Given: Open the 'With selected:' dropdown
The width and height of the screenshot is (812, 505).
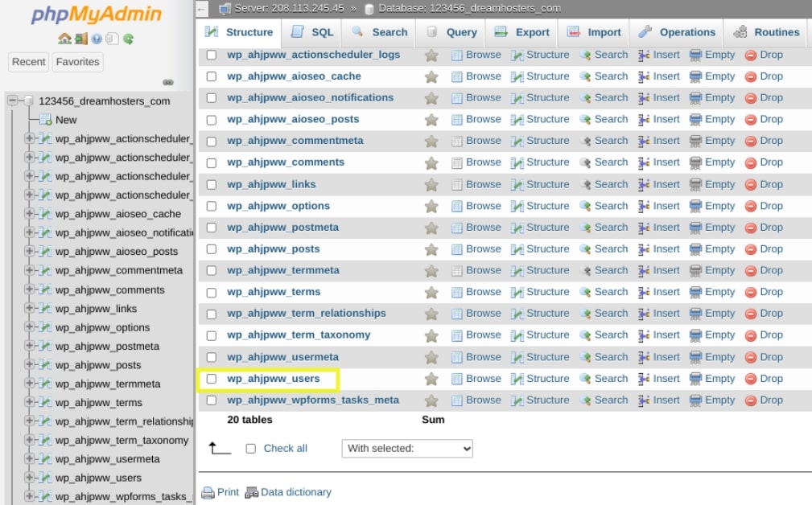Looking at the screenshot, I should coord(407,449).
